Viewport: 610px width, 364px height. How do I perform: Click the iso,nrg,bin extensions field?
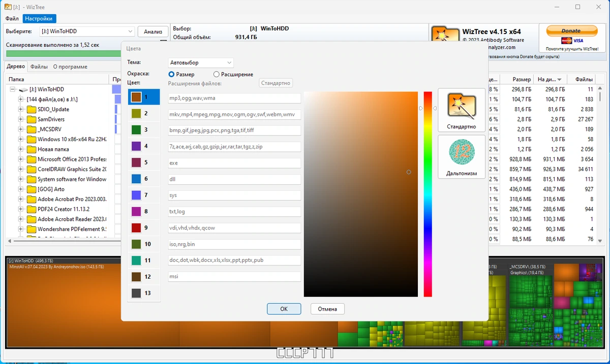click(235, 244)
